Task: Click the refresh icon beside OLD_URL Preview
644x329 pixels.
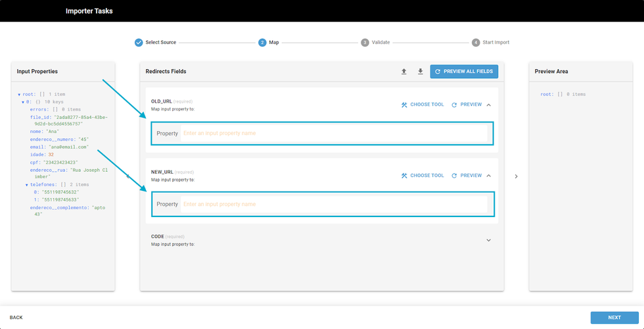Action: coord(454,105)
